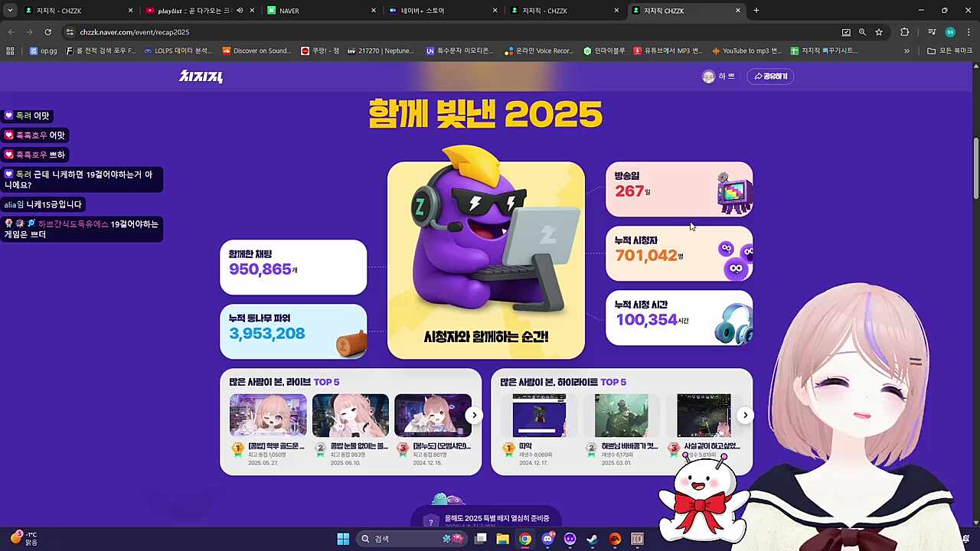The height and width of the screenshot is (551, 980).
Task: Open the 미역 highlight thumbnail
Action: click(x=539, y=415)
